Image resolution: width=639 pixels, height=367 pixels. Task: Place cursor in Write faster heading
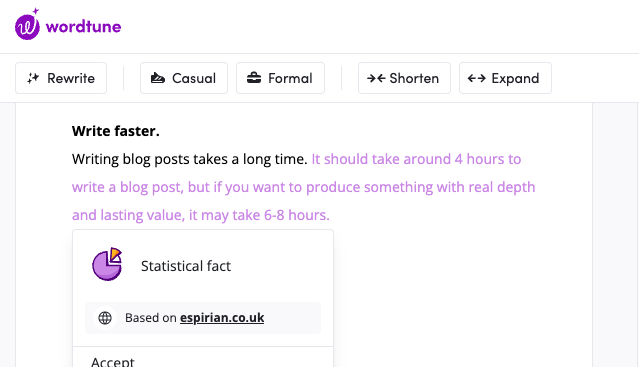pyautogui.click(x=116, y=131)
